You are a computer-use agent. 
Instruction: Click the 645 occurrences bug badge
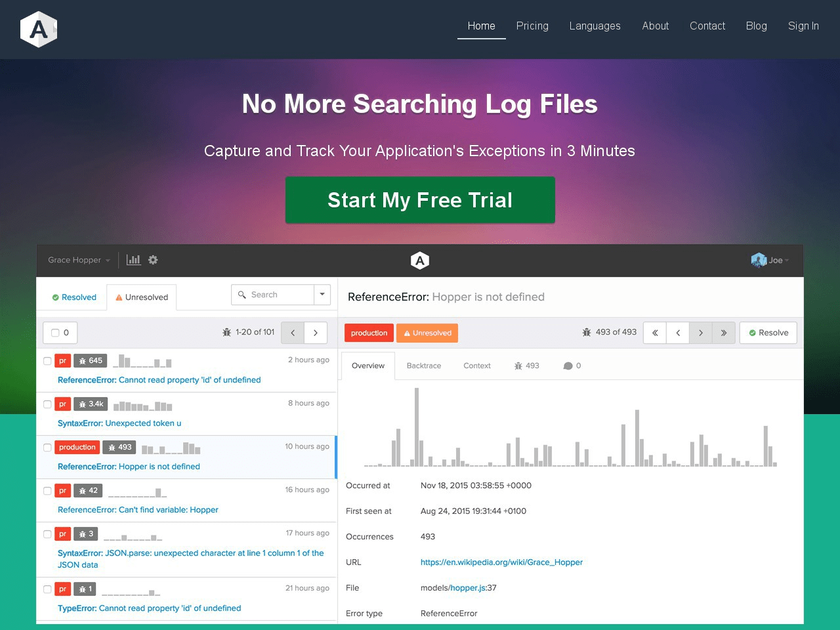[90, 360]
